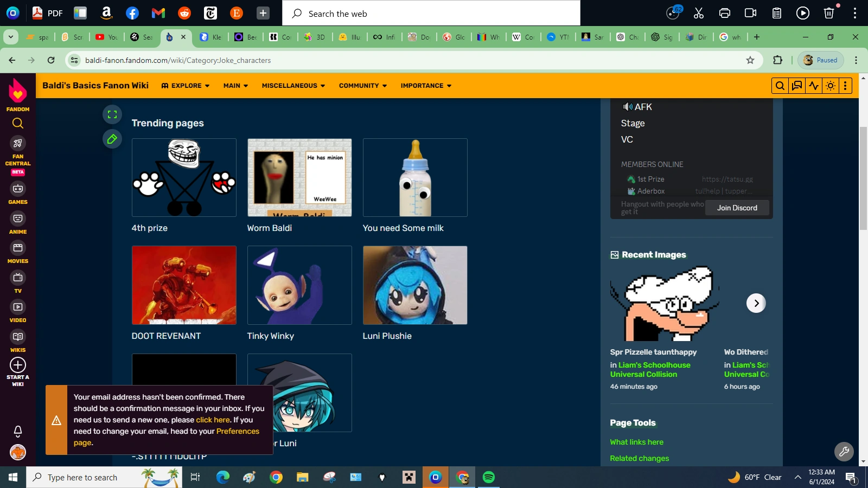
Task: Open wiki Discussions icon in the header
Action: point(797,86)
